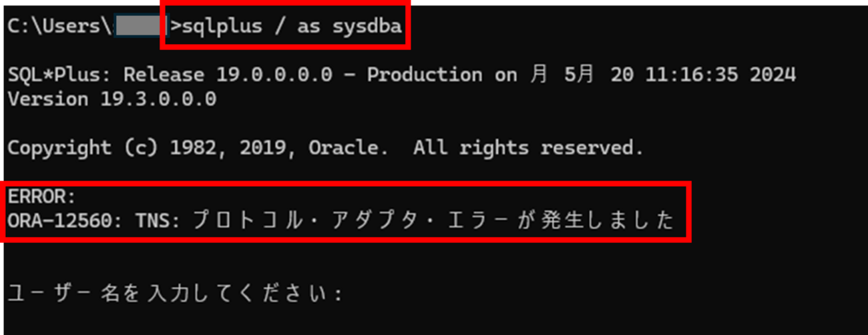Viewport: 868px width, 335px height.
Task: Click the ユーザー名を入力してください prompt line
Action: pyautogui.click(x=175, y=292)
